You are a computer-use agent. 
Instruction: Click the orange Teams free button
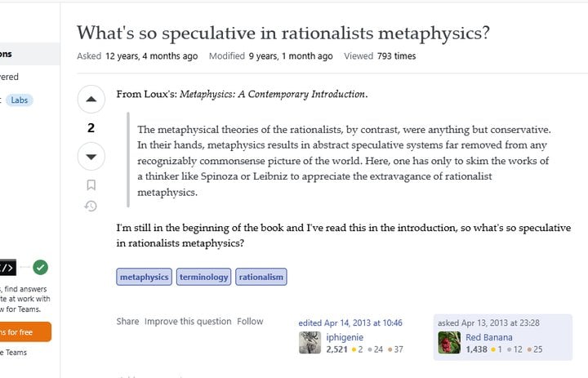(x=24, y=332)
